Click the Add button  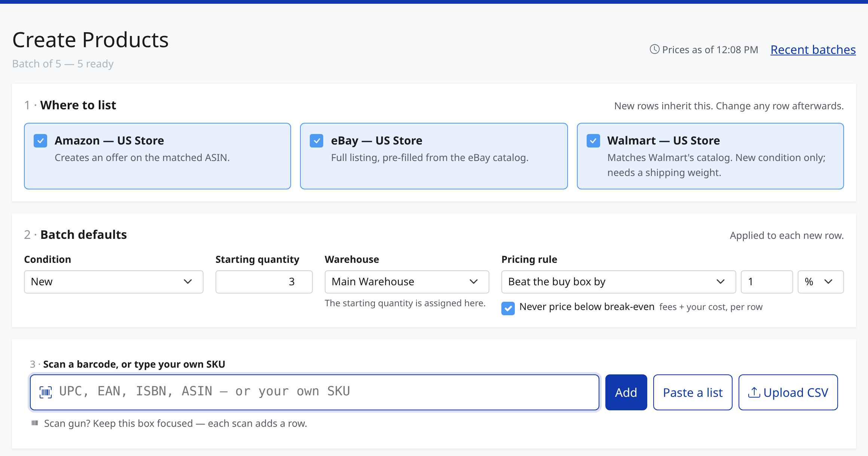point(626,392)
